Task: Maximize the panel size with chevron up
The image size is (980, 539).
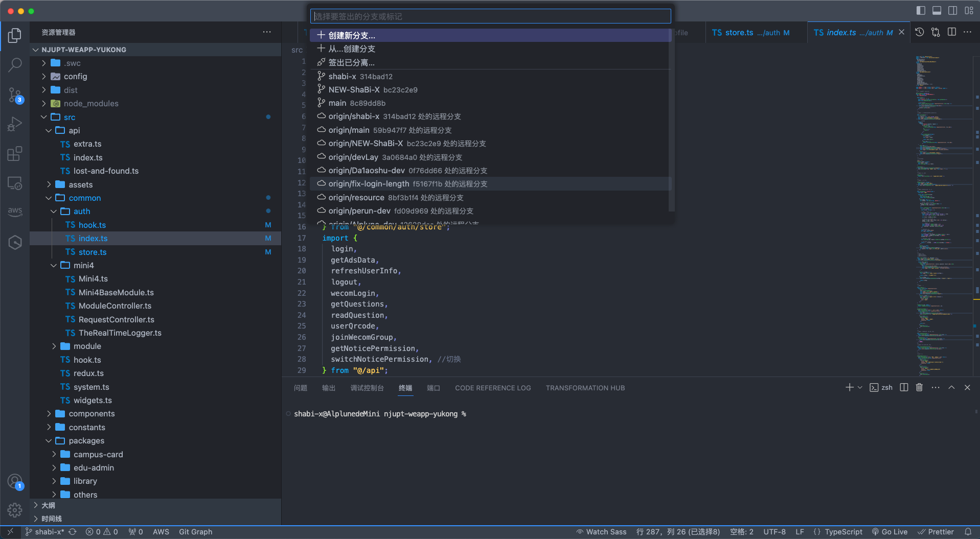Action: tap(951, 387)
